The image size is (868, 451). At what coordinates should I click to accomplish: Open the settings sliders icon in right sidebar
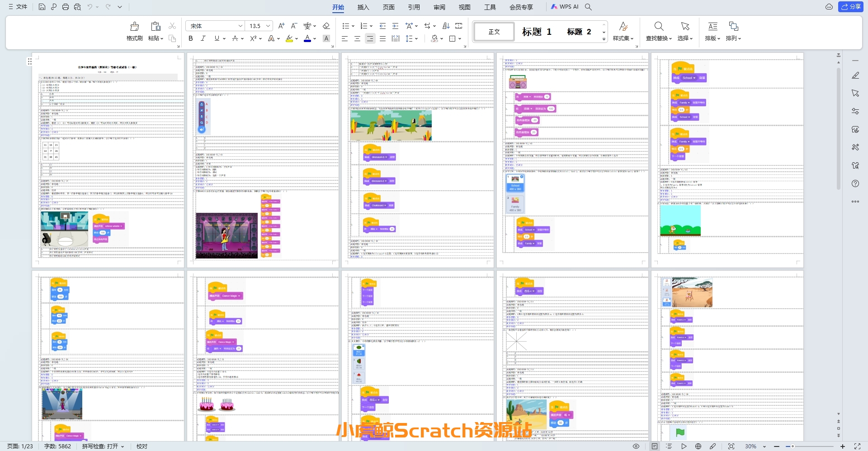pos(855,111)
